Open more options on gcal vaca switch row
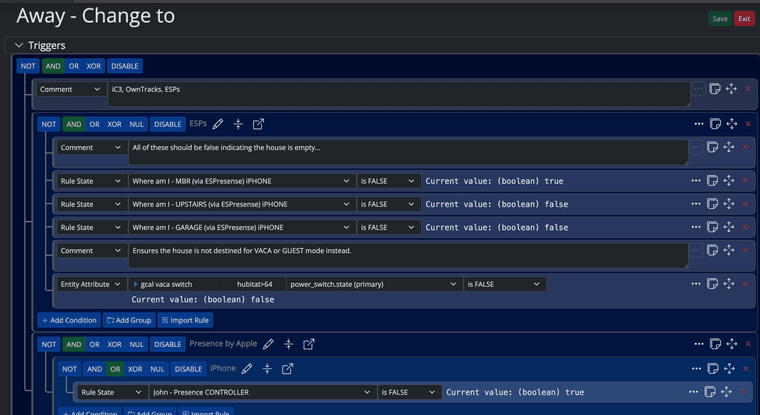Screen dimensions: 760x415 point(696,284)
